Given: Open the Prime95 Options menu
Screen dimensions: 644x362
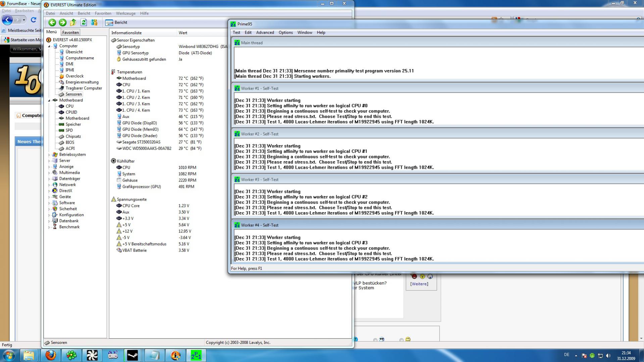Looking at the screenshot, I should tap(286, 33).
